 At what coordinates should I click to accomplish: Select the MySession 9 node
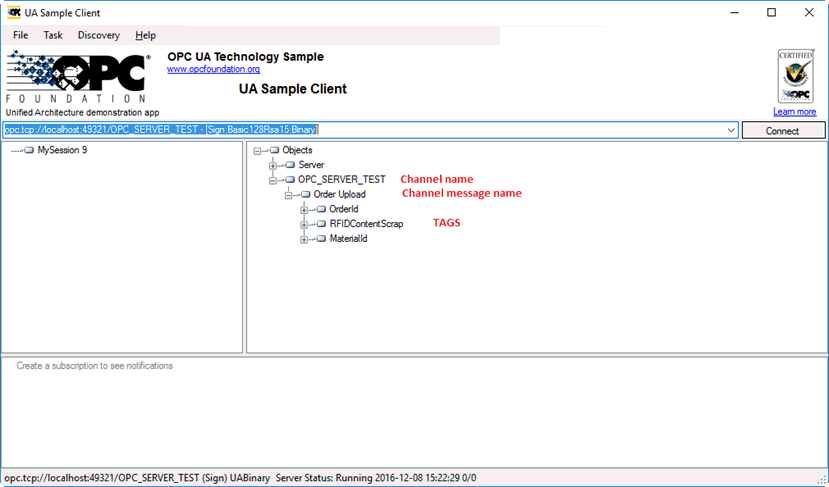(62, 150)
